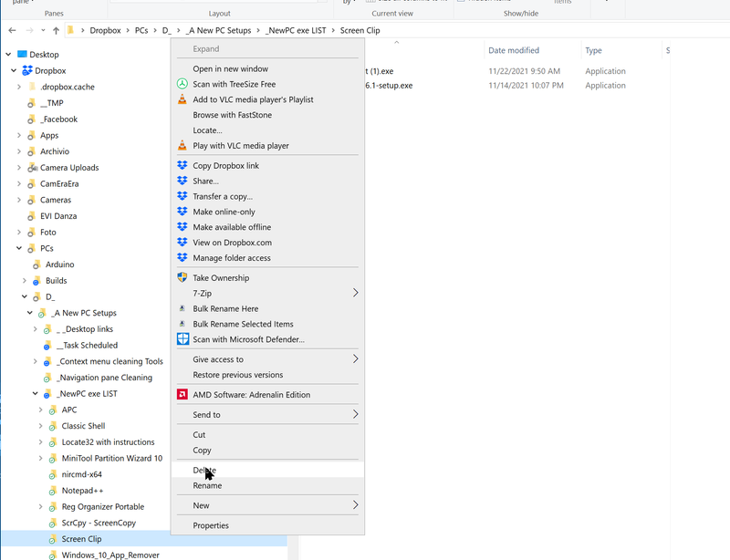Viewport: 730px width, 560px height.
Task: Click the Dropbox breadcrumb in address bar
Action: pos(105,31)
